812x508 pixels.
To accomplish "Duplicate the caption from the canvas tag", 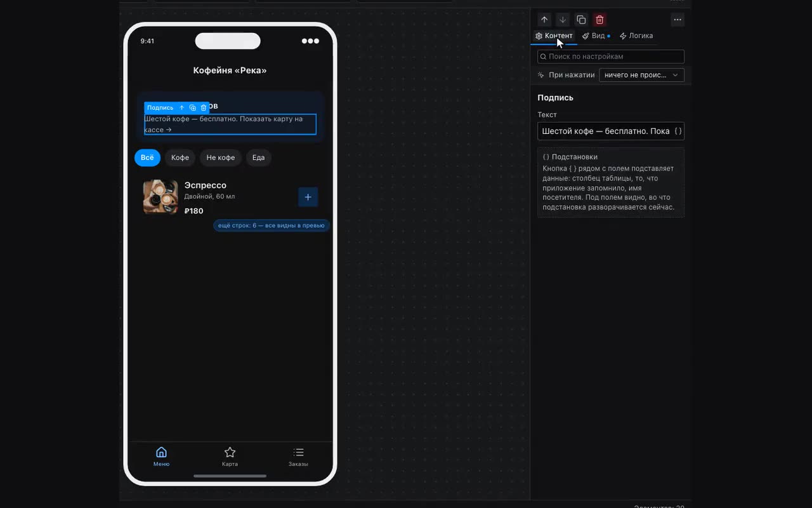I will pos(193,108).
